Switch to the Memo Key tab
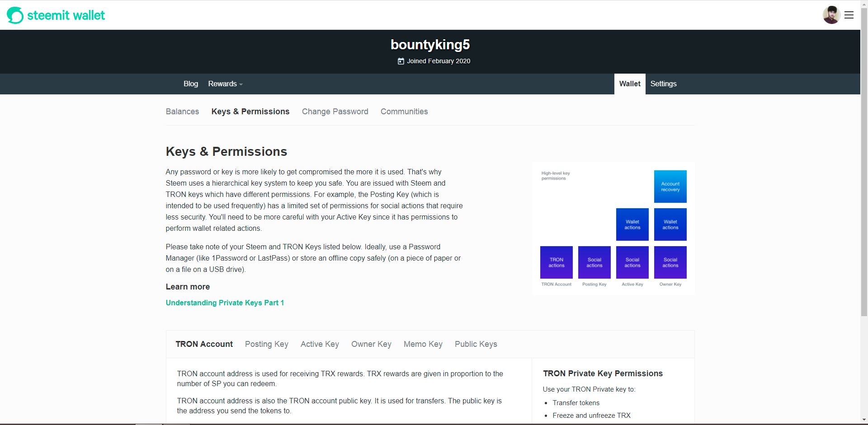Image resolution: width=868 pixels, height=425 pixels. (x=423, y=344)
